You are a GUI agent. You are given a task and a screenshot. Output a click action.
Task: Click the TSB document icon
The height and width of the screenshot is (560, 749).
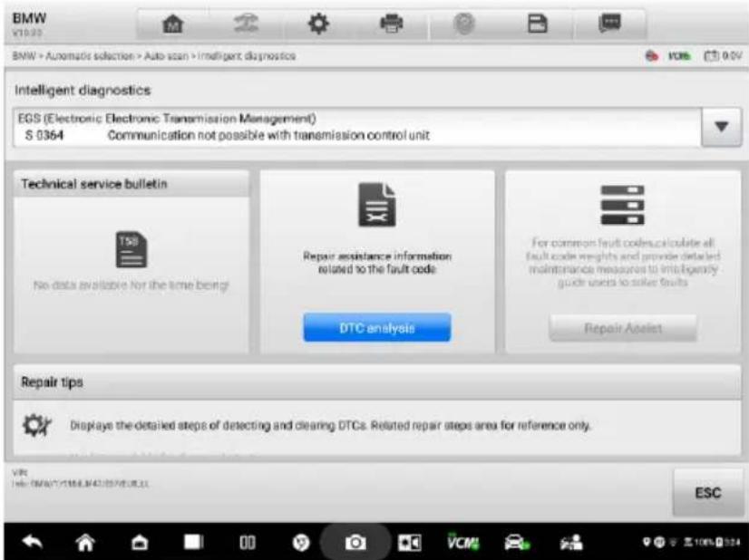[131, 250]
